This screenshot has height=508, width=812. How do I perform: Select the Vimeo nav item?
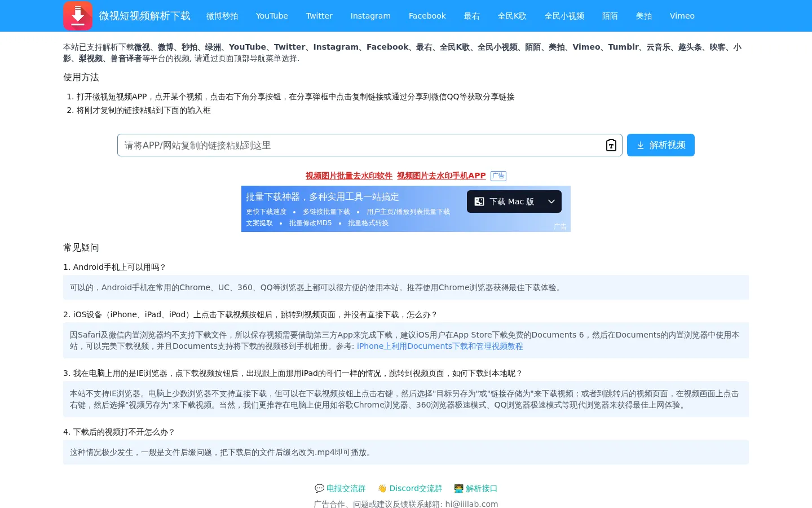pos(682,16)
